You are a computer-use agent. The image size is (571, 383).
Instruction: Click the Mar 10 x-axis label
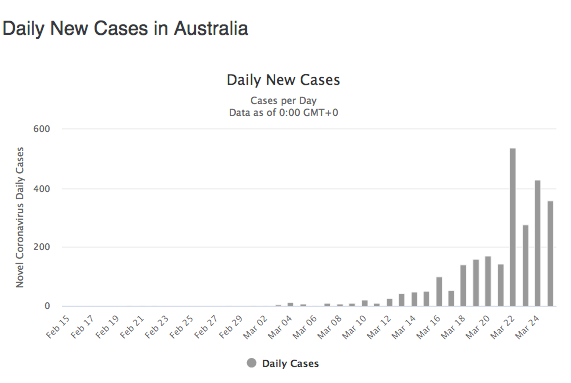pyautogui.click(x=354, y=327)
